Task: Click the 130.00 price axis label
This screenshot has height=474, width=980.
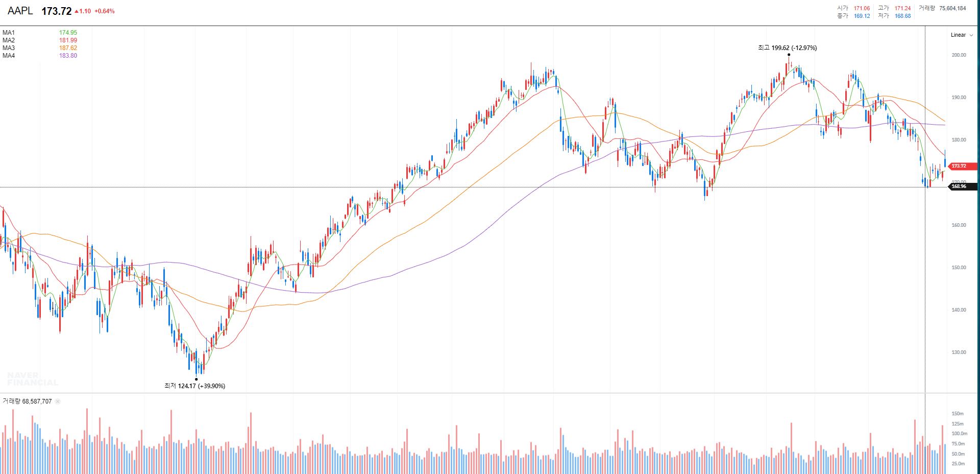Action: 959,352
